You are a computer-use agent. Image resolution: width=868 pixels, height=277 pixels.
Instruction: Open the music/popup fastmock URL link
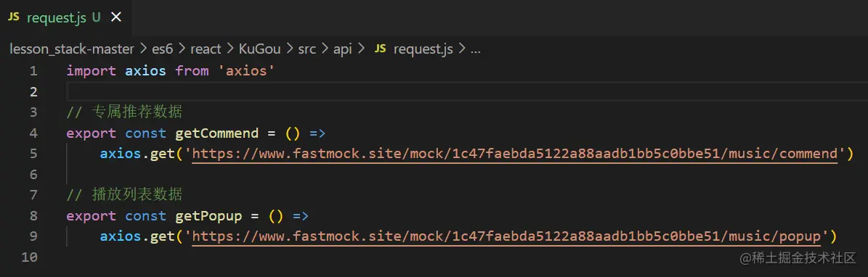coord(506,236)
